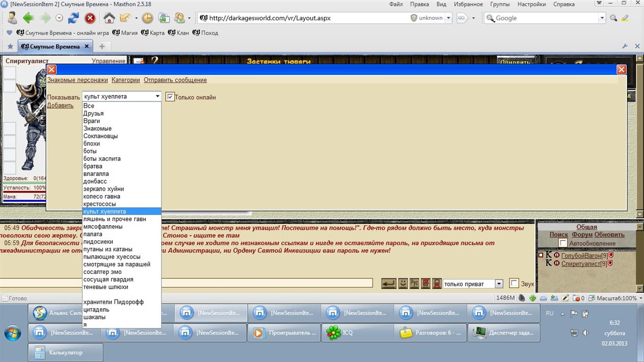Open the Home page icon
This screenshot has height=362, width=644.
(x=109, y=18)
